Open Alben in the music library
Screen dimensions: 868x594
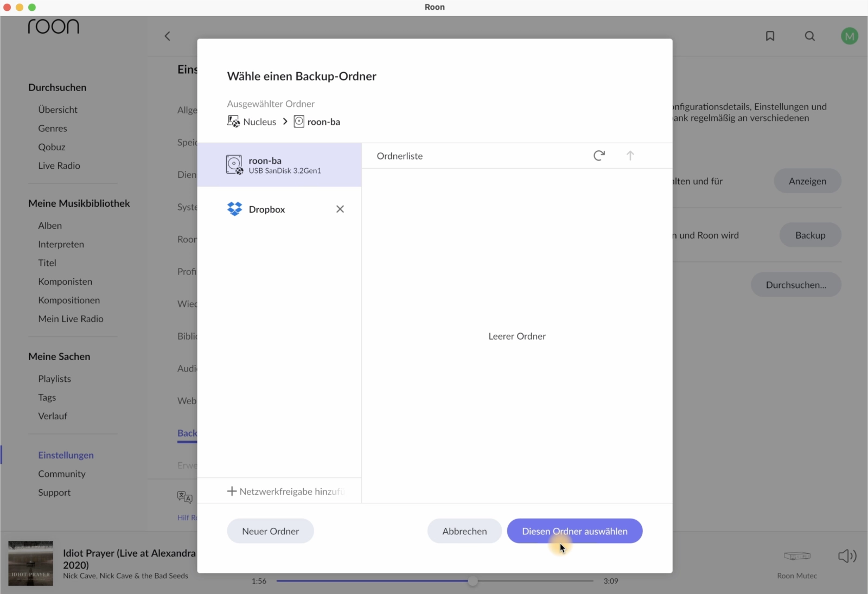tap(50, 226)
